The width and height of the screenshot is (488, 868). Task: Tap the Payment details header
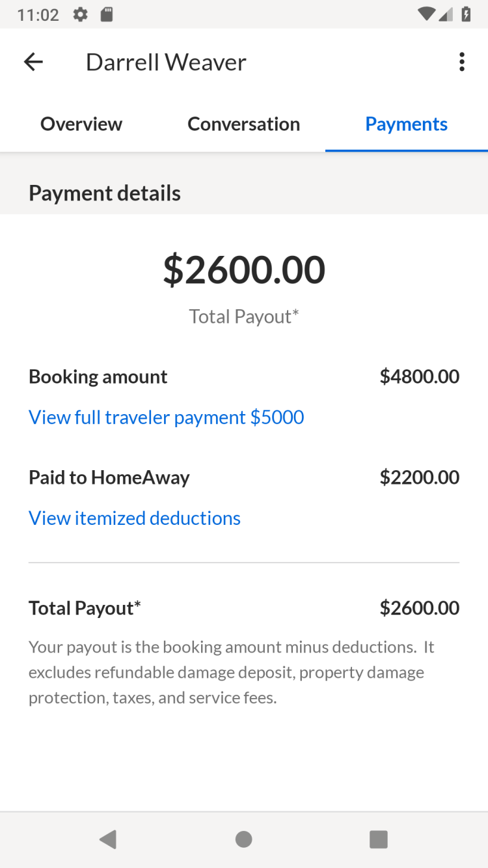(x=105, y=193)
